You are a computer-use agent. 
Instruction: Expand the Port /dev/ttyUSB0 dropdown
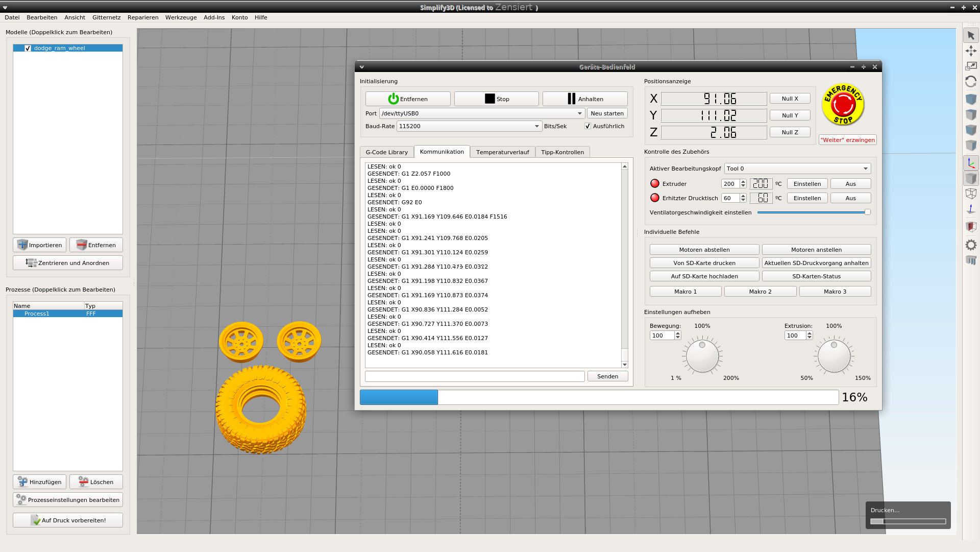click(580, 113)
